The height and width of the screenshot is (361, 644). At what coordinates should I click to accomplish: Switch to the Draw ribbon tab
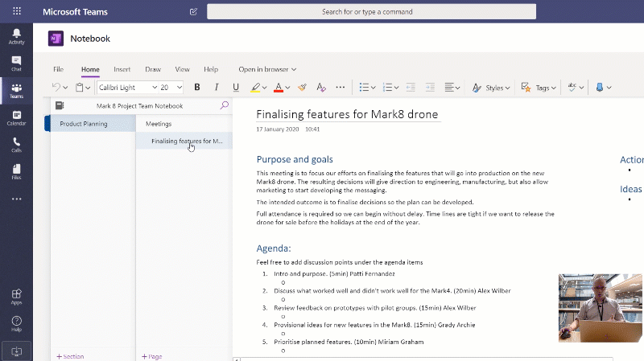[x=153, y=69]
